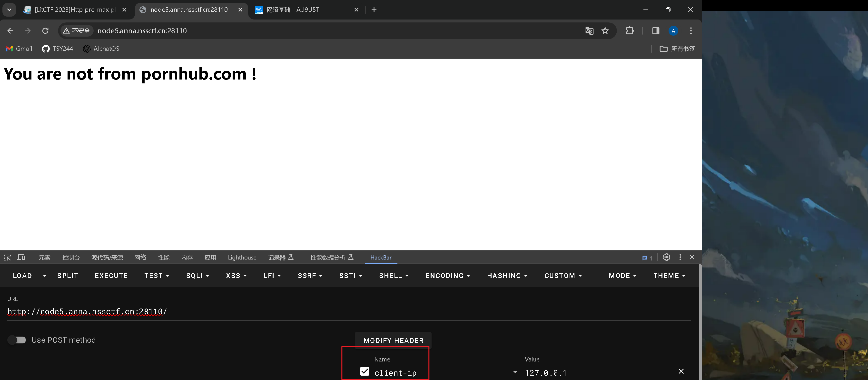Screen dimensions: 868x380
Task: Expand the LOAD arrow dropdown
Action: pyautogui.click(x=44, y=276)
